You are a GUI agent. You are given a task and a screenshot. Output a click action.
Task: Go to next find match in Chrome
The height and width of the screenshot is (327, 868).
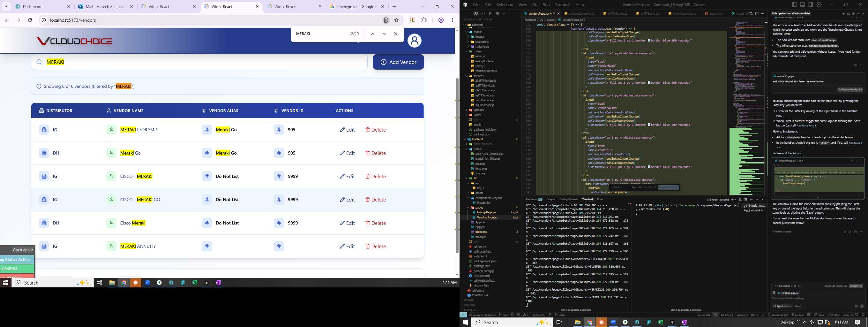coord(384,34)
